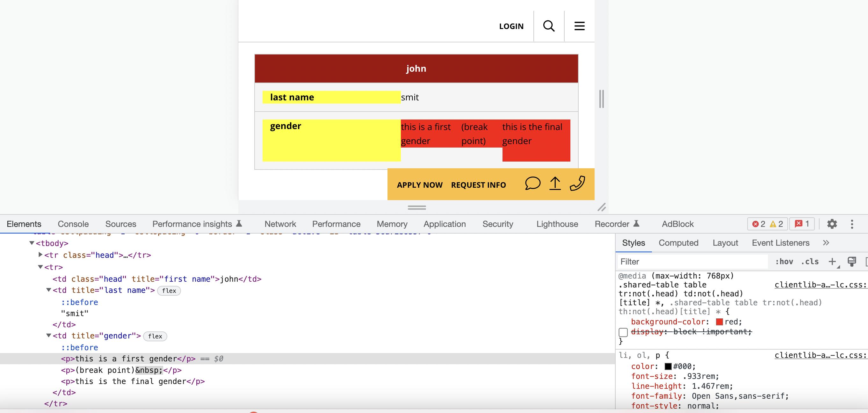
Task: Toggle element state :hov button
Action: click(784, 261)
